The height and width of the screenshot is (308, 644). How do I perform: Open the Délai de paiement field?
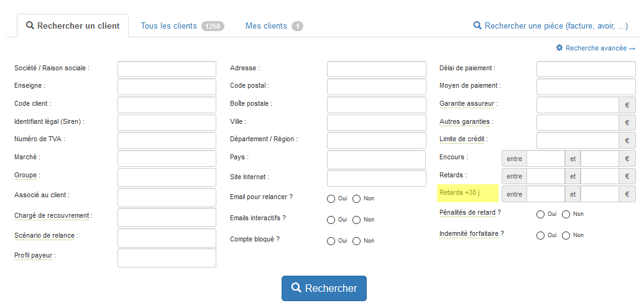coord(586,69)
